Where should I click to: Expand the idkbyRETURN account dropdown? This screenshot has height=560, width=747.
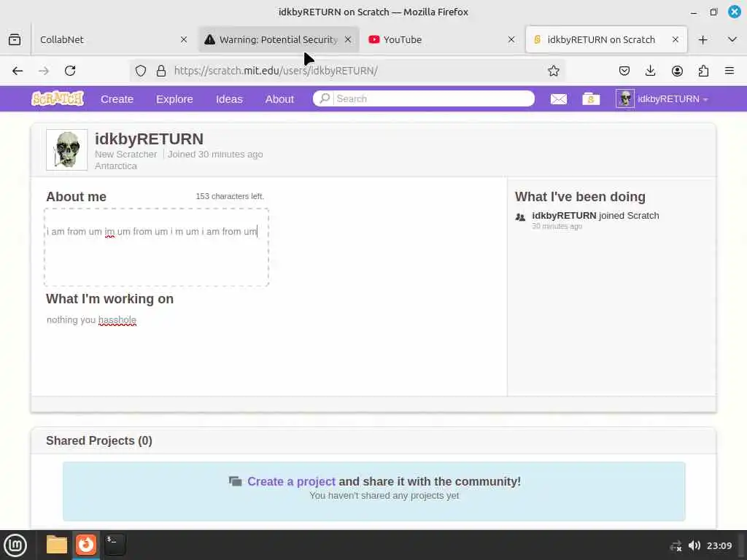point(705,99)
